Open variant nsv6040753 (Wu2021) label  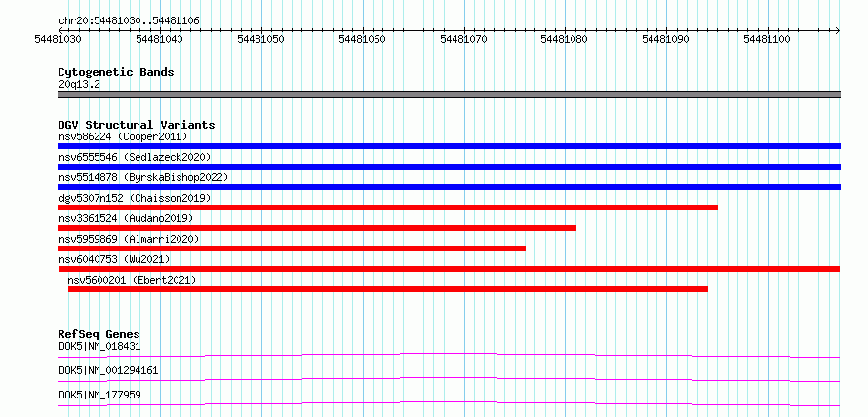click(114, 259)
